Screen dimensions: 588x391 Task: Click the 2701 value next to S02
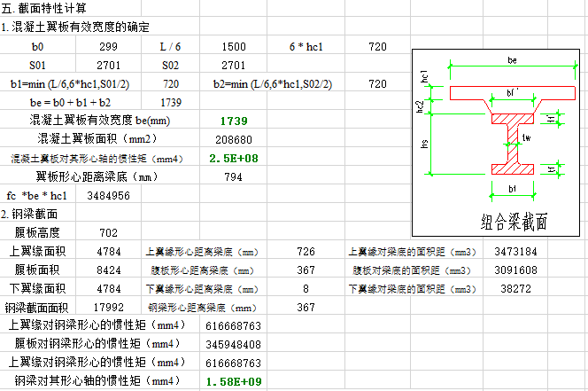point(233,66)
